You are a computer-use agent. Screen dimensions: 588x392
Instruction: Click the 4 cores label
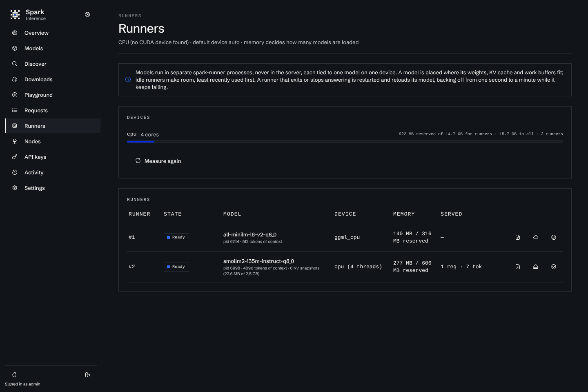pyautogui.click(x=150, y=134)
